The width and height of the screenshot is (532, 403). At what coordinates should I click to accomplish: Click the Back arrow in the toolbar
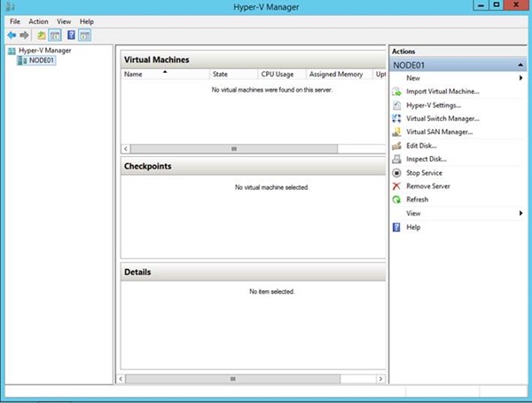[12, 35]
